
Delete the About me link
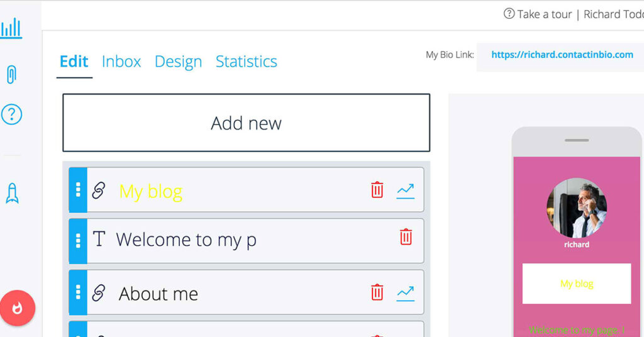[377, 292]
